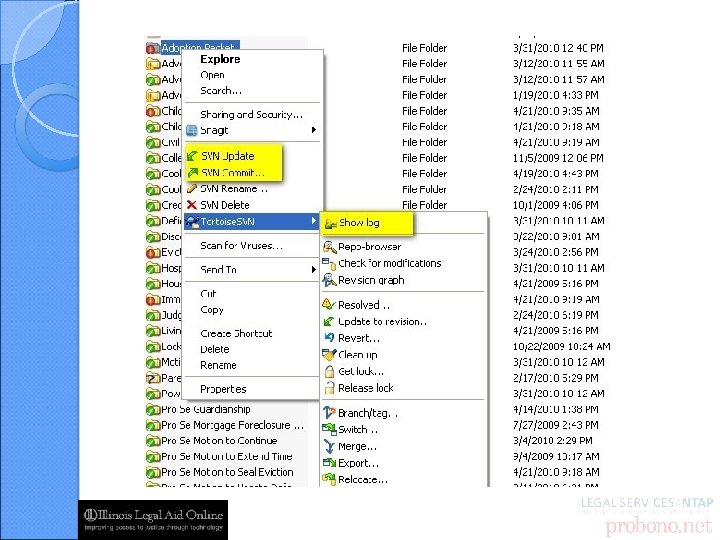
Task: Expand the Send To submenu arrow
Action: tap(314, 270)
